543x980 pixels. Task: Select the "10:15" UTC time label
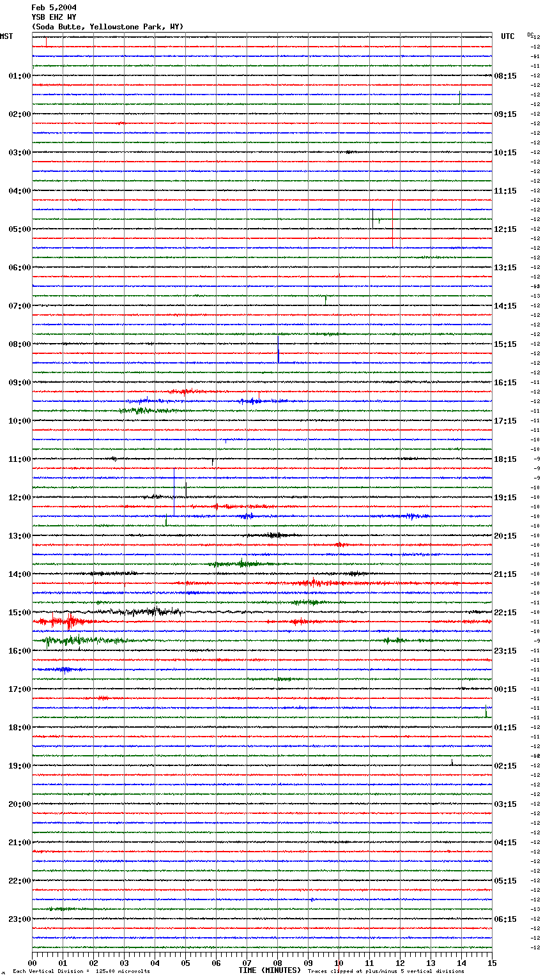(505, 153)
